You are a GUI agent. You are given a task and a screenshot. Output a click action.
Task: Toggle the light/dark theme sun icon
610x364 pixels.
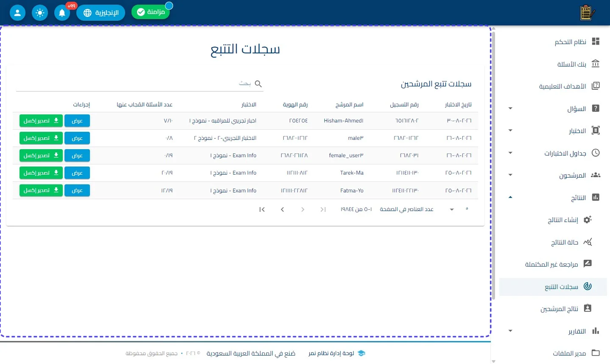point(40,13)
